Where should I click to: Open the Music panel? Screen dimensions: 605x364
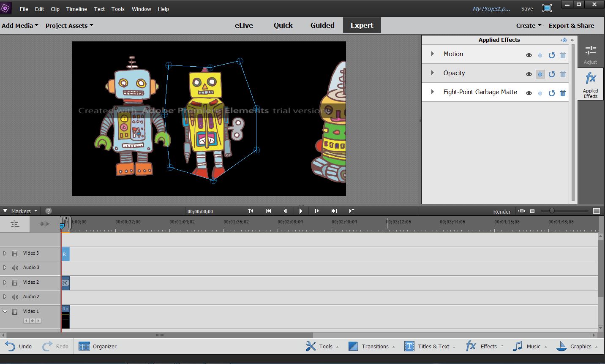529,346
